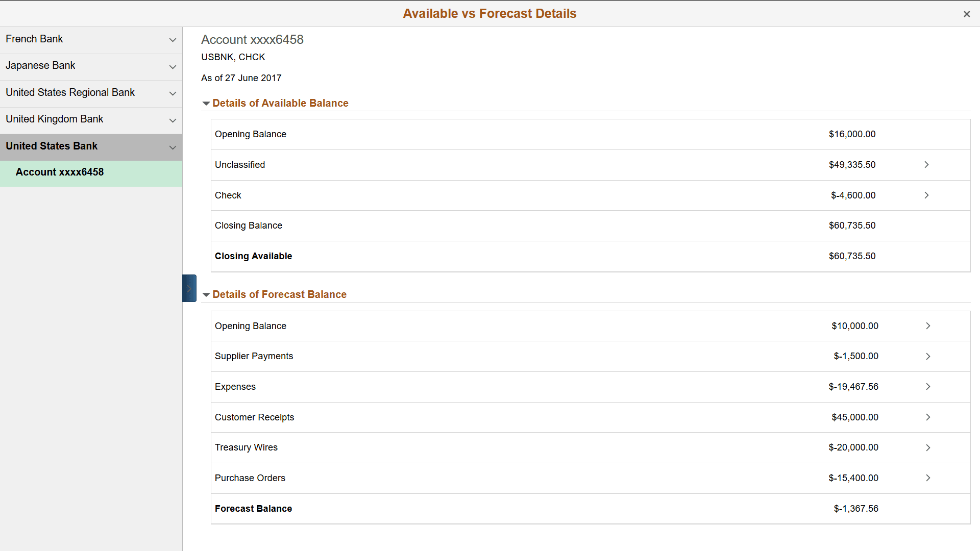Drill into Customer Receipts details

coord(927,417)
